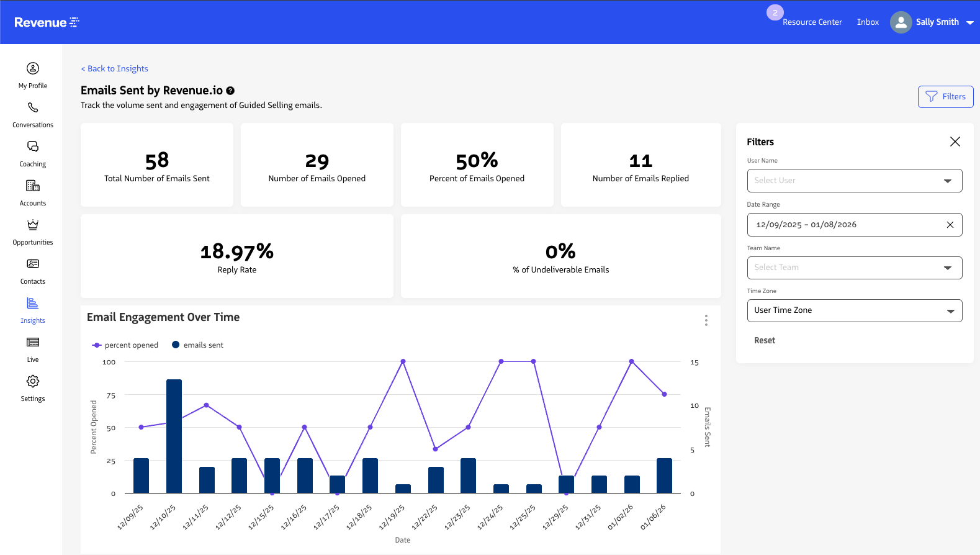Open the Contacts card icon
The image size is (980, 555).
(x=33, y=264)
